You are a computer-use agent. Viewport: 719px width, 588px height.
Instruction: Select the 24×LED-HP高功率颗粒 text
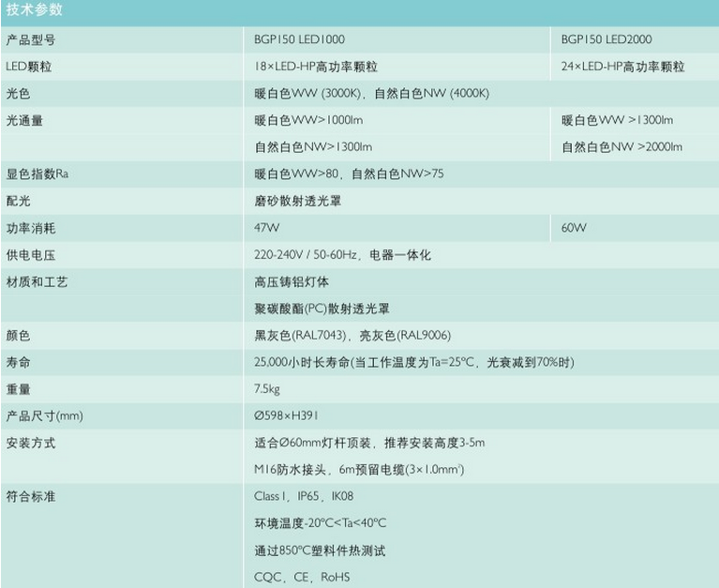coord(622,67)
